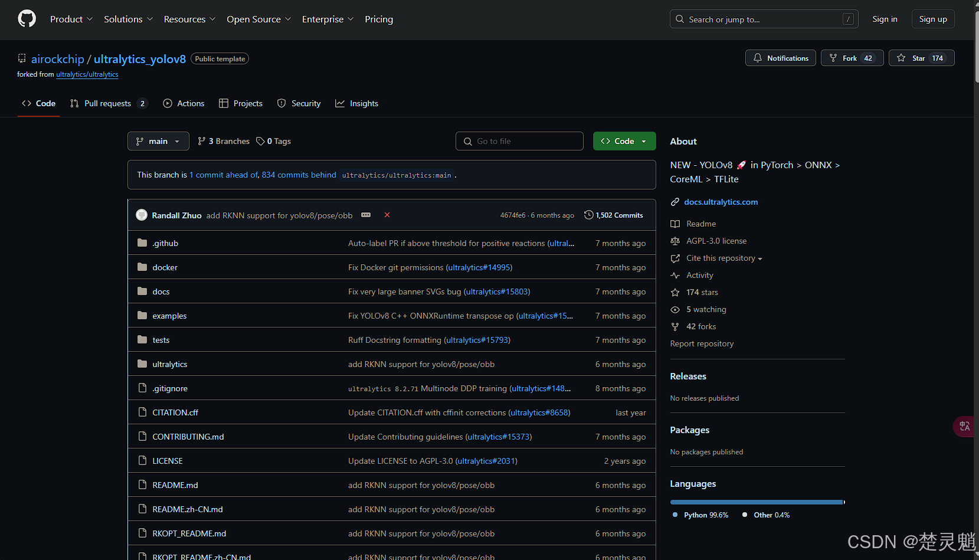This screenshot has height=560, width=979.
Task: Click the GitHub logo icon
Action: [27, 19]
